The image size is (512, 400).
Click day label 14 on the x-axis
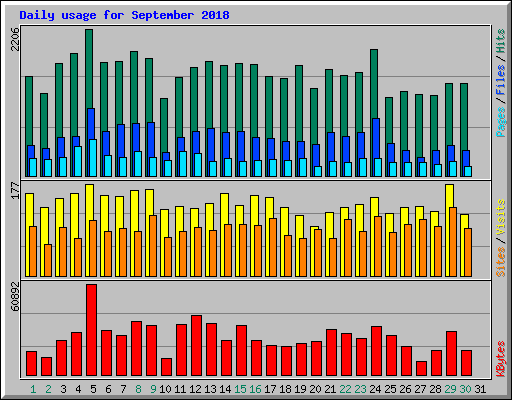pos(225,389)
